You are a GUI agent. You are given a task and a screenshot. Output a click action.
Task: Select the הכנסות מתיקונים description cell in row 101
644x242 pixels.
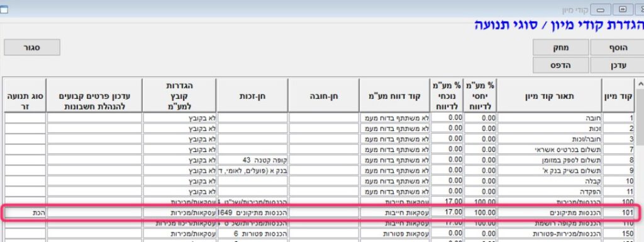(x=549, y=213)
